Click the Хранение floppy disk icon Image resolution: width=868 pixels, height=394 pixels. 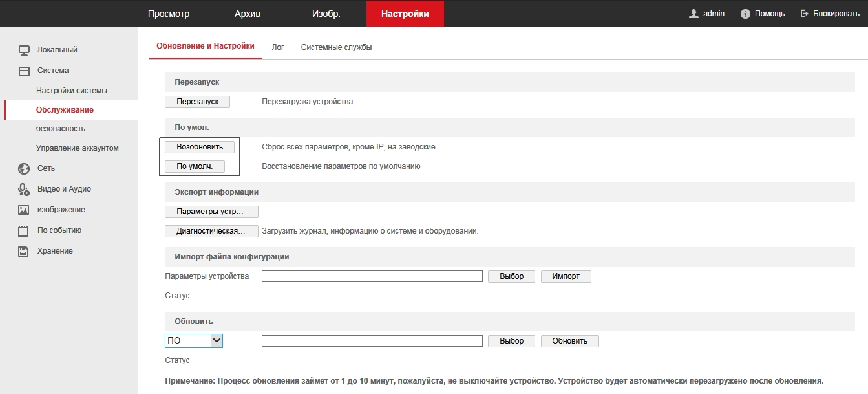(24, 251)
